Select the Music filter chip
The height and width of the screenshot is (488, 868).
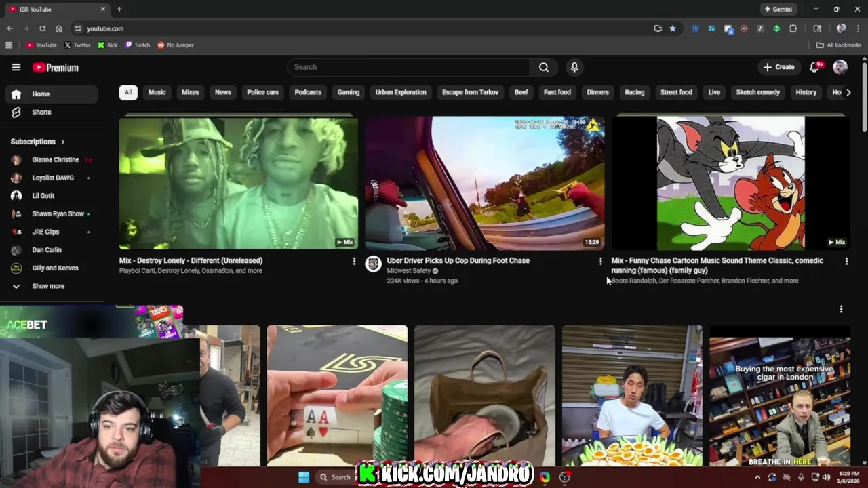click(x=157, y=92)
